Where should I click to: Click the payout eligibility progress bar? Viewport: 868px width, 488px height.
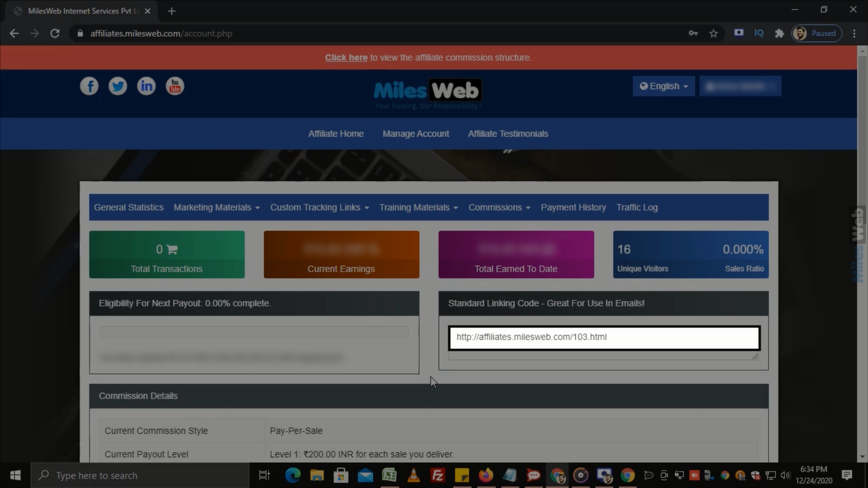coord(254,332)
